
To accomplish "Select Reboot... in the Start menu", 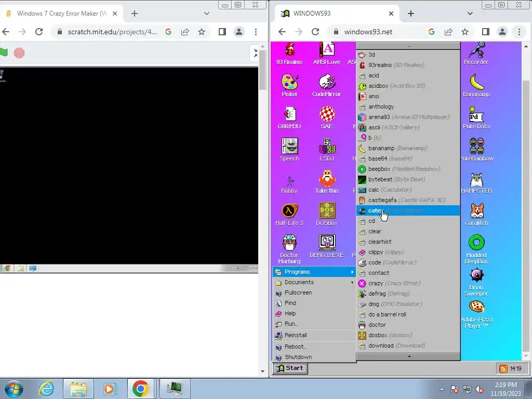I will [314, 347].
